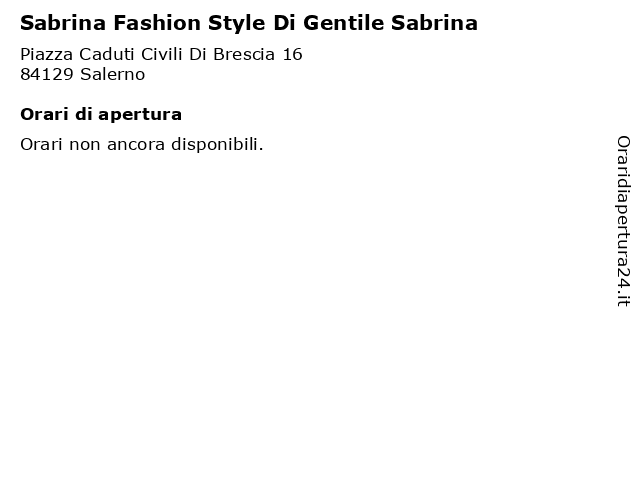Select the word Fashion in the title
The image size is (640, 480).
(x=157, y=23)
